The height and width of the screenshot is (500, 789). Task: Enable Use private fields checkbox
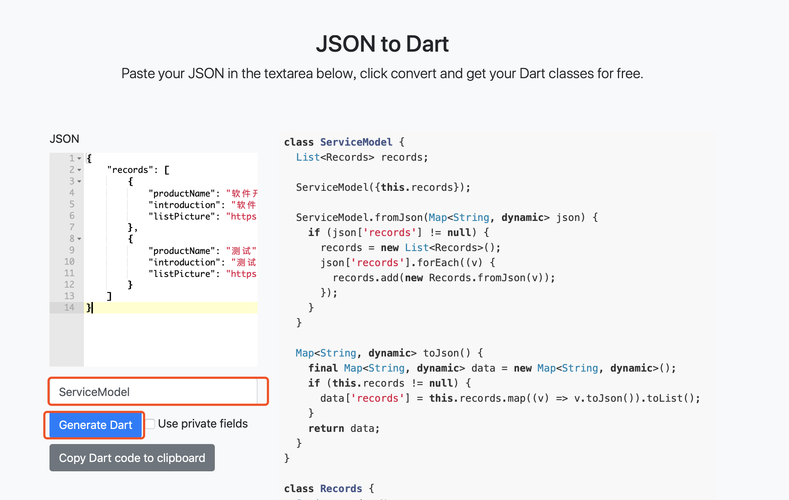(x=150, y=424)
